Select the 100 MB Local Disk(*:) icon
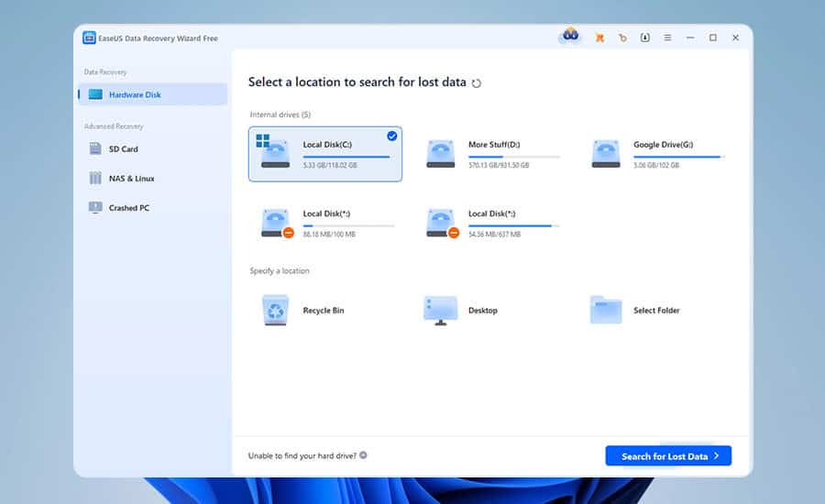Viewport: 825px width, 504px height. point(276,223)
